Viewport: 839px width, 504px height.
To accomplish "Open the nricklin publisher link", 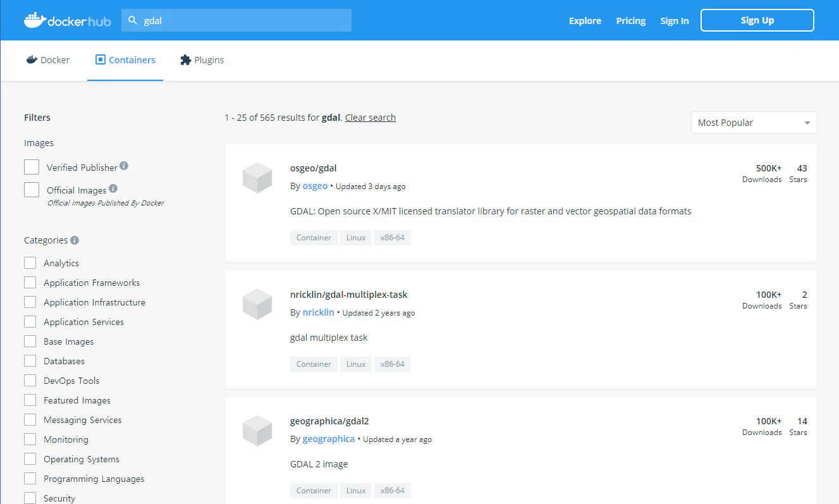I will click(318, 312).
